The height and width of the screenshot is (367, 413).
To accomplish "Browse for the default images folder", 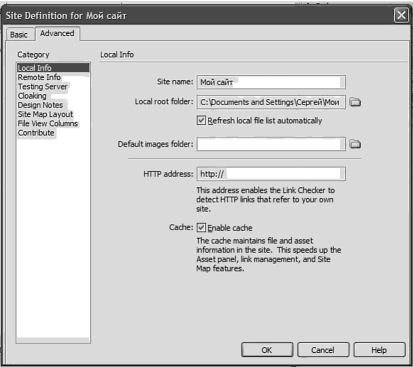I will 355,144.
